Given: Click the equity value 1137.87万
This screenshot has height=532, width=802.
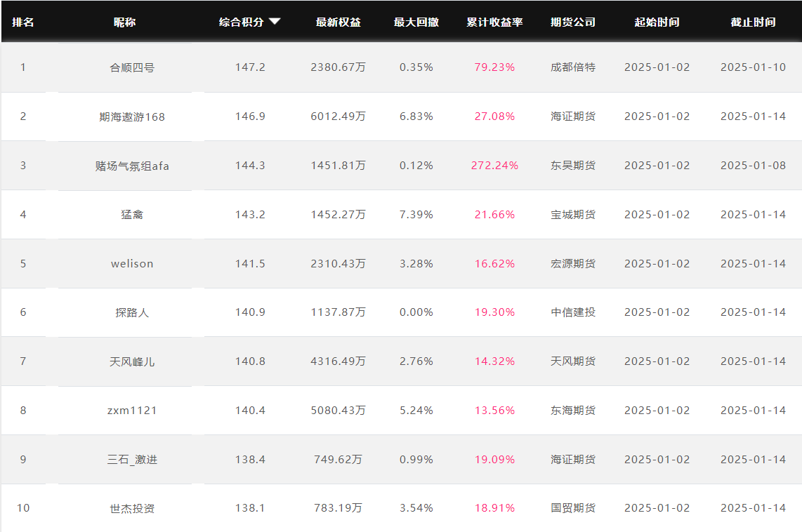Looking at the screenshot, I should pyautogui.click(x=338, y=312).
